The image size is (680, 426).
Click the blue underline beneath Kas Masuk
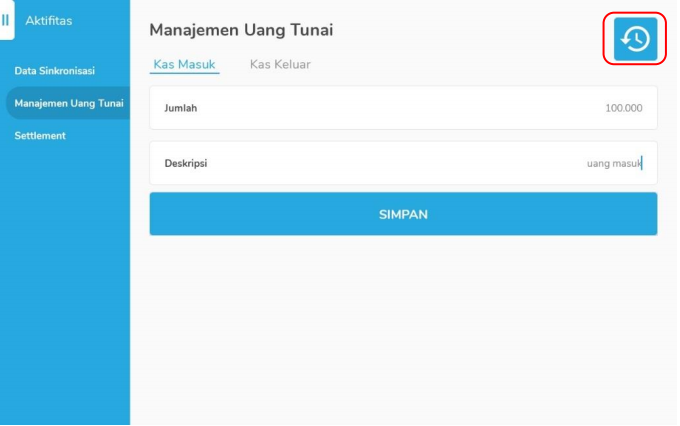(184, 74)
